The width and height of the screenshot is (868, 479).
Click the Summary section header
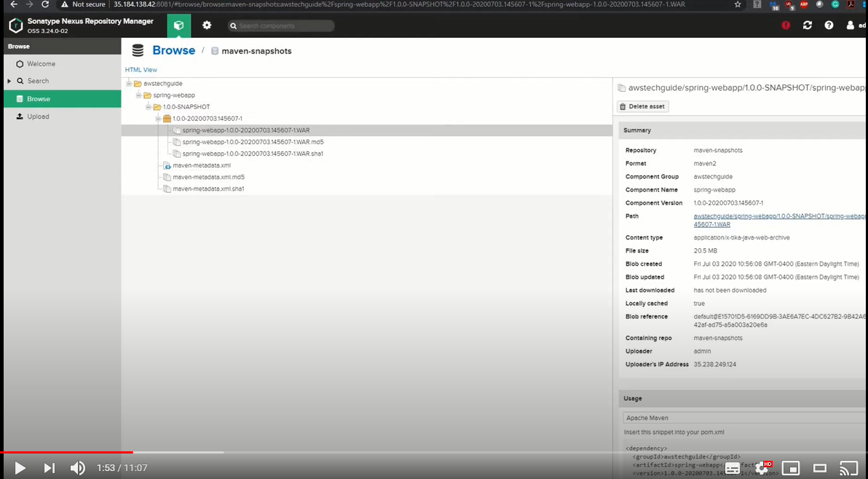pos(742,130)
